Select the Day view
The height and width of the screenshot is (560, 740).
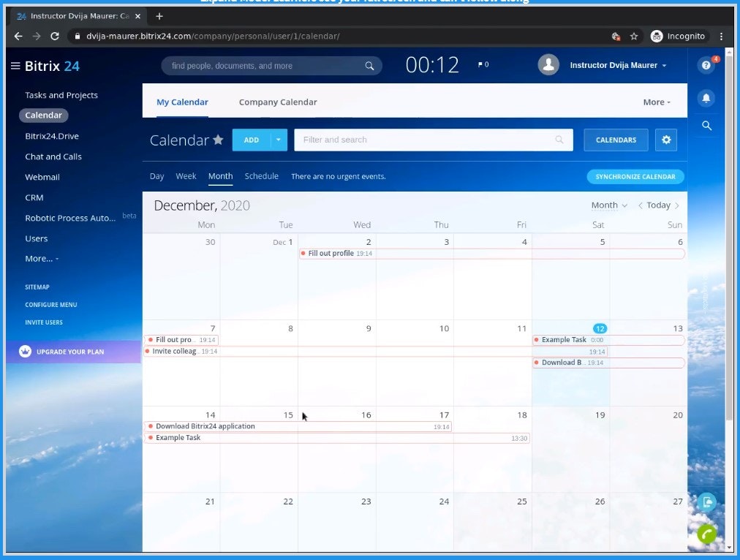(x=156, y=176)
